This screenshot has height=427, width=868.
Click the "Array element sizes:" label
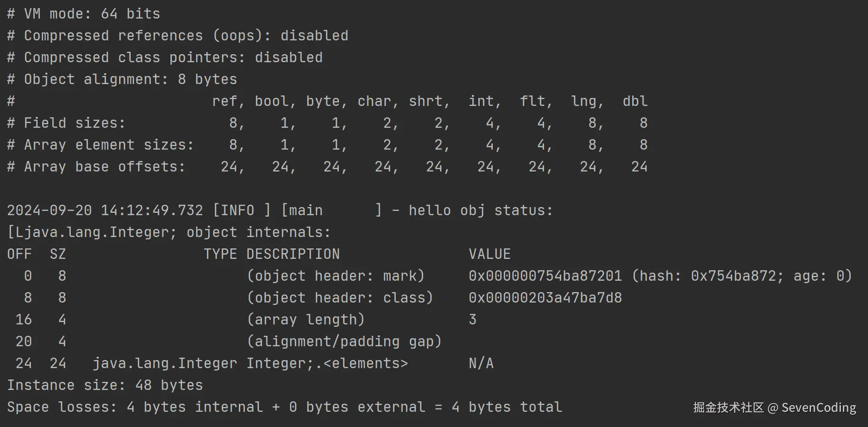point(109,145)
